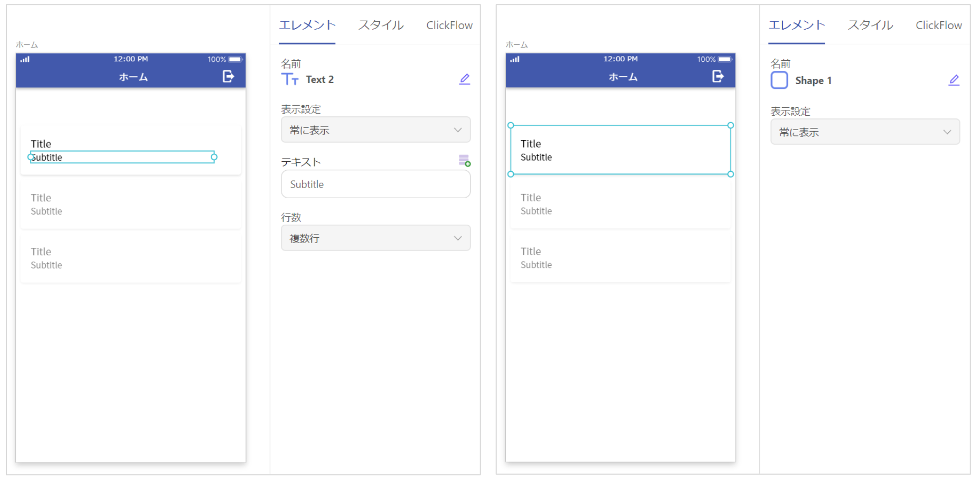Select third list card in right phone
The width and height of the screenshot is (980, 482).
click(621, 258)
